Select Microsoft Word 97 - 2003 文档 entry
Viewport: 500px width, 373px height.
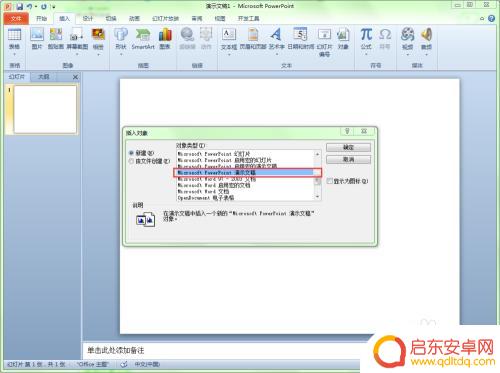pyautogui.click(x=245, y=179)
